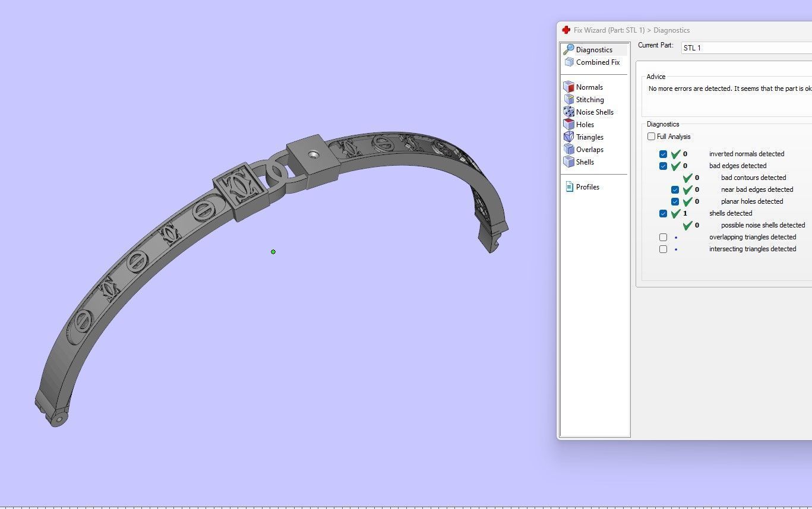Uncheck planar holes detection
812x509 pixels.
[x=675, y=201]
